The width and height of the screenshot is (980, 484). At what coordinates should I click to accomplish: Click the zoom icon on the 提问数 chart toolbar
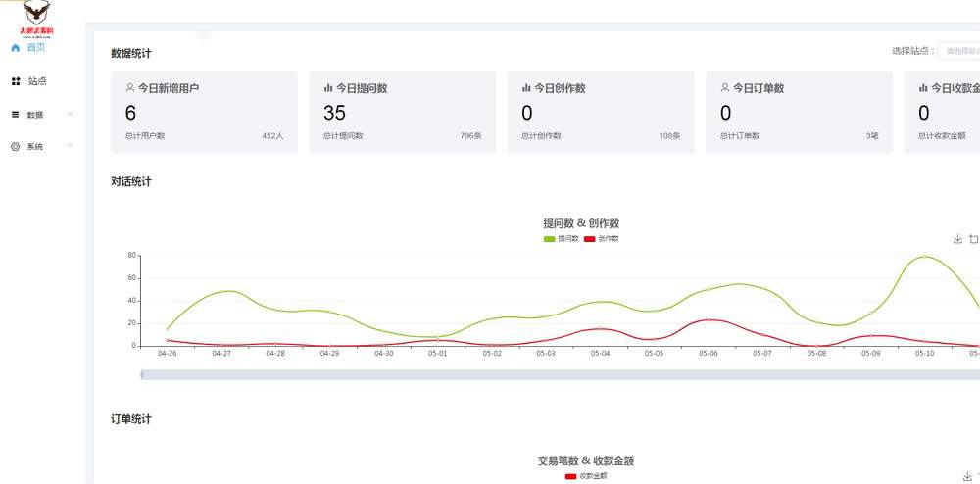973,239
